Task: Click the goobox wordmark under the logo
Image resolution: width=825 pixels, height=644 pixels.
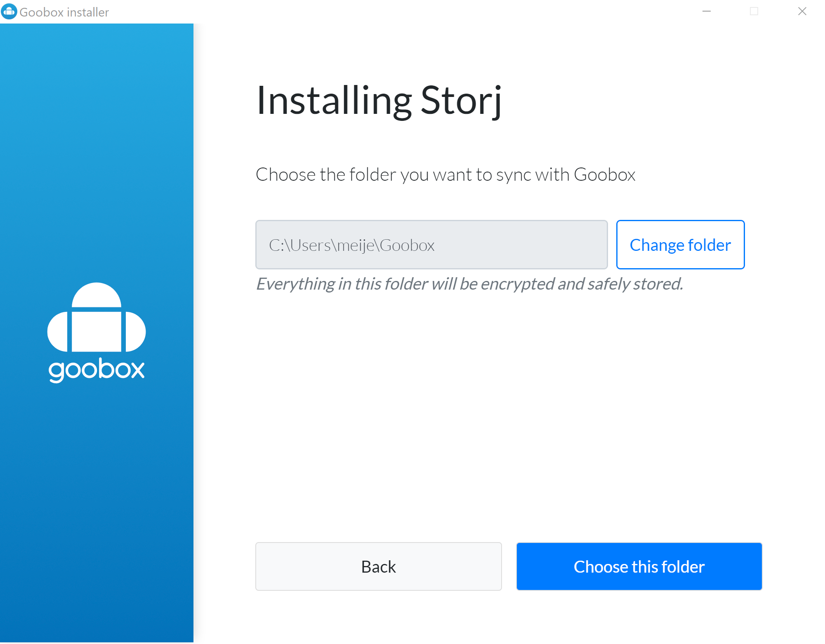Action: tap(97, 369)
